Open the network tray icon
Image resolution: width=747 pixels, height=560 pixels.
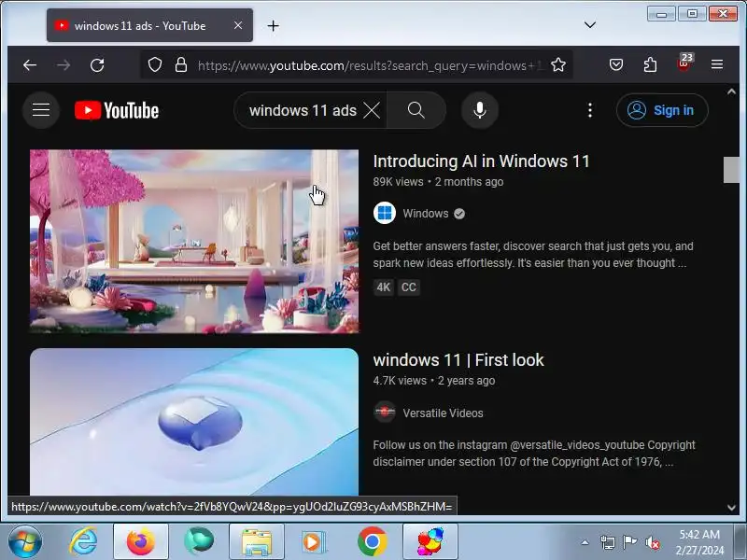(x=608, y=542)
